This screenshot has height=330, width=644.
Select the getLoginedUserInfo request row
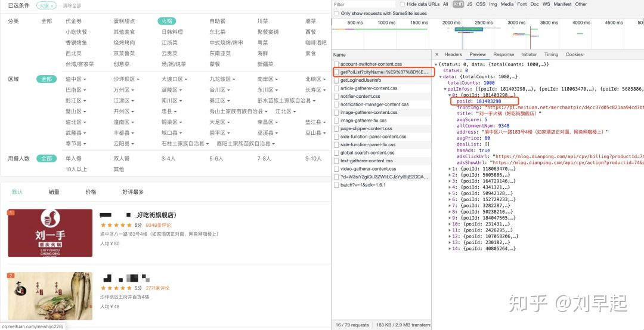382,80
